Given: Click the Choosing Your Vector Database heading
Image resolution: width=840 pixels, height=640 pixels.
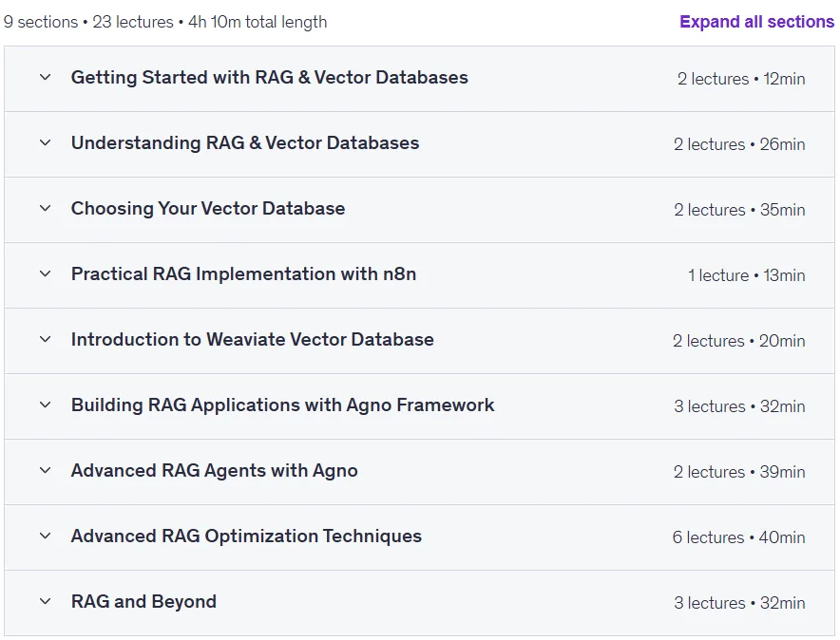Looking at the screenshot, I should point(208,209).
